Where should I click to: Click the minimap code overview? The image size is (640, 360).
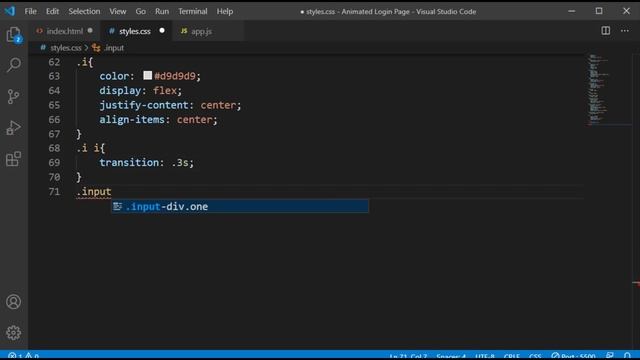598,90
